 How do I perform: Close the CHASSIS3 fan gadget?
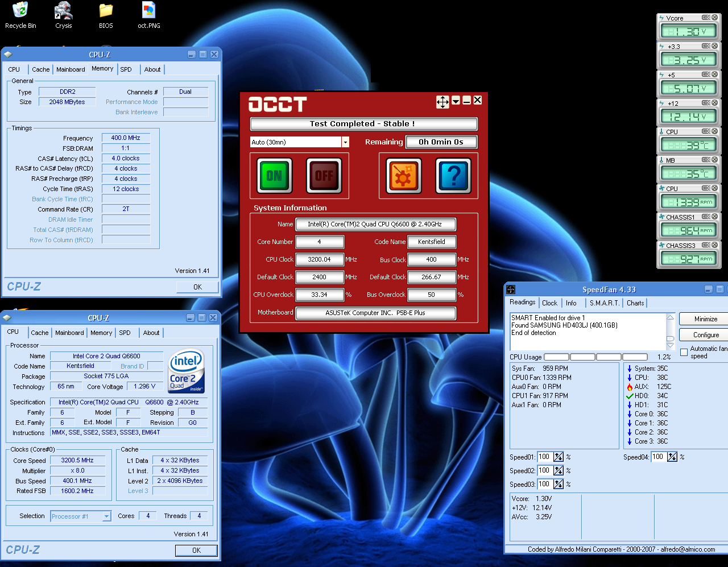click(x=715, y=245)
